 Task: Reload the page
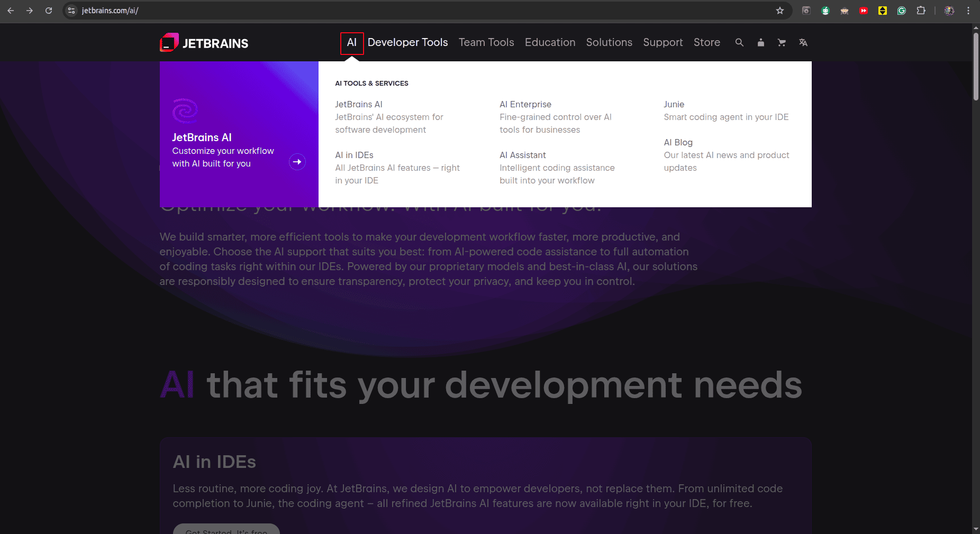coord(49,11)
